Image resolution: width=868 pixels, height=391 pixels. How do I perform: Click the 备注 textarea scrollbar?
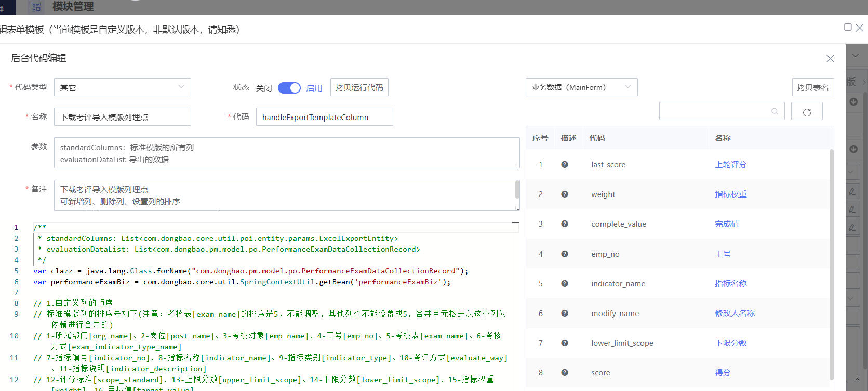coord(517,190)
